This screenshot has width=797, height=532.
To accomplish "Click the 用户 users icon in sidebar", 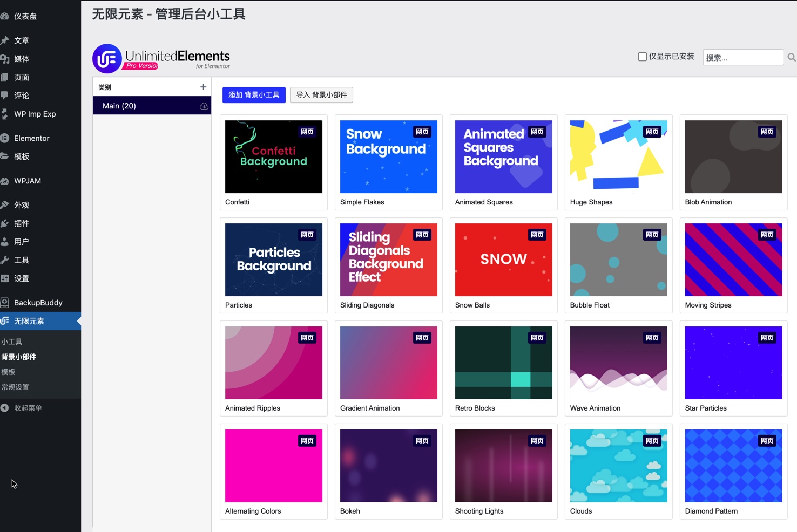I will pos(4,242).
